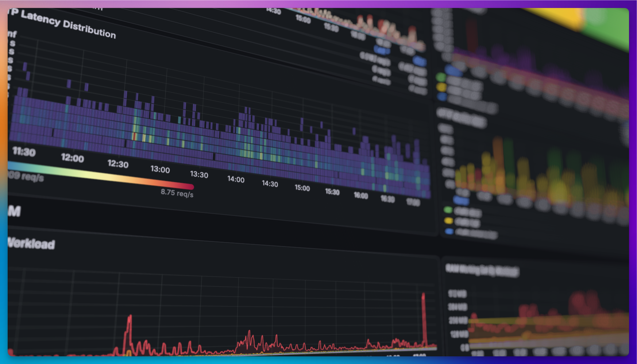Collapse the dashboard row labeled M
The height and width of the screenshot is (364, 637).
[x=14, y=211]
